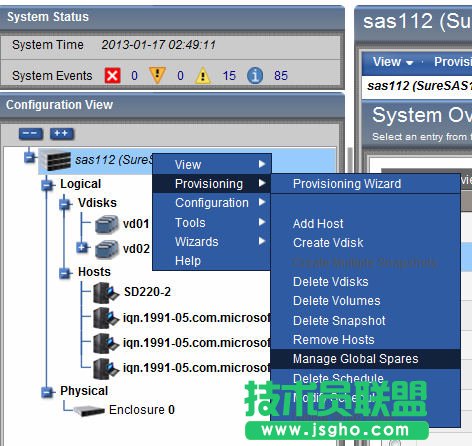
Task: Click the critical error events icon
Action: click(x=112, y=75)
